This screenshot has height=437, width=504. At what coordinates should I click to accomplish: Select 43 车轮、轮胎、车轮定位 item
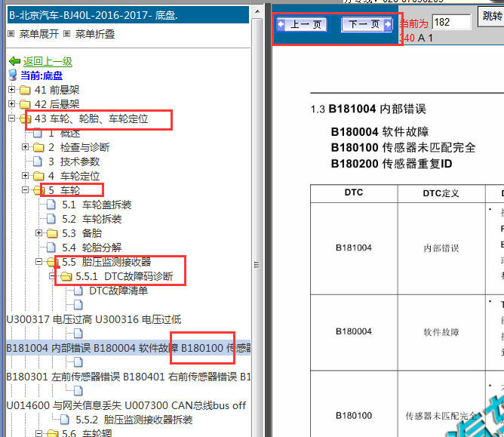pos(91,118)
